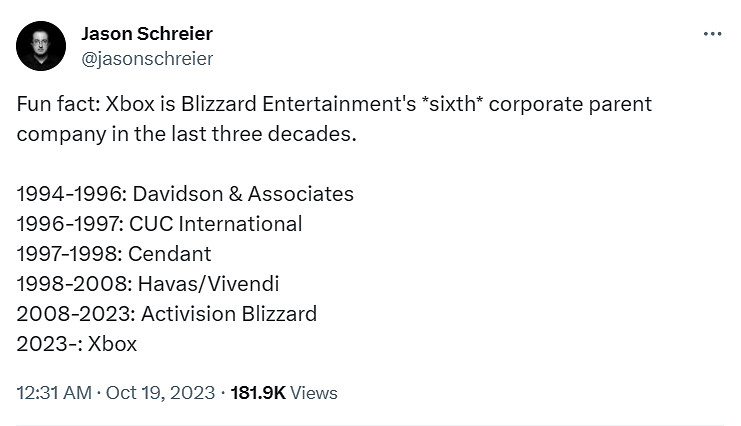
Task: Click the line "company in the last three decades."
Action: click(x=186, y=134)
